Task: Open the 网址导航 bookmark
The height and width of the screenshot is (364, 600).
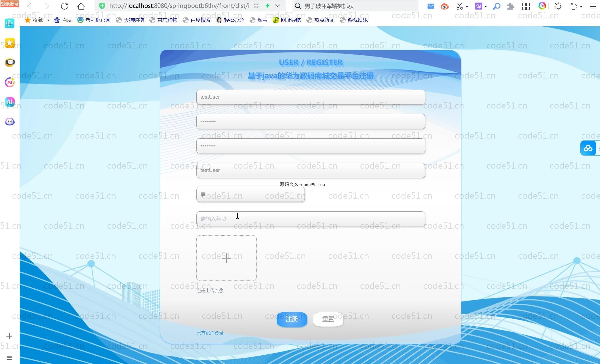Action: [x=287, y=20]
